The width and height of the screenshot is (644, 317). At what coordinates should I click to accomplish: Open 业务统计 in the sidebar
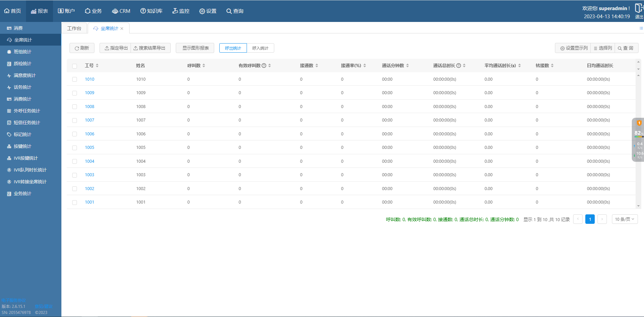click(30, 193)
